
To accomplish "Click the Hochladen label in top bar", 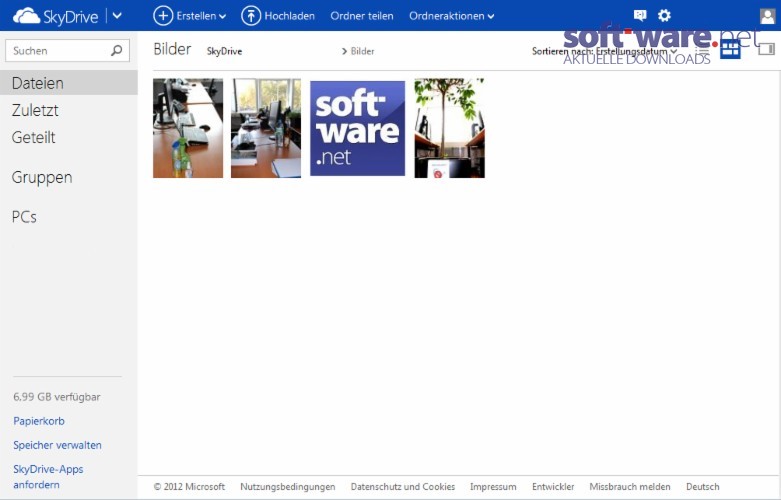I will coord(289,16).
